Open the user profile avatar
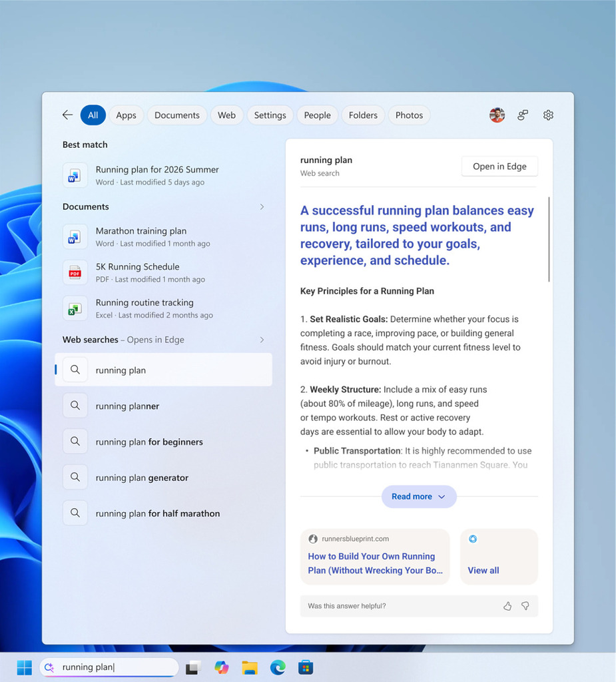The width and height of the screenshot is (616, 682). (497, 115)
